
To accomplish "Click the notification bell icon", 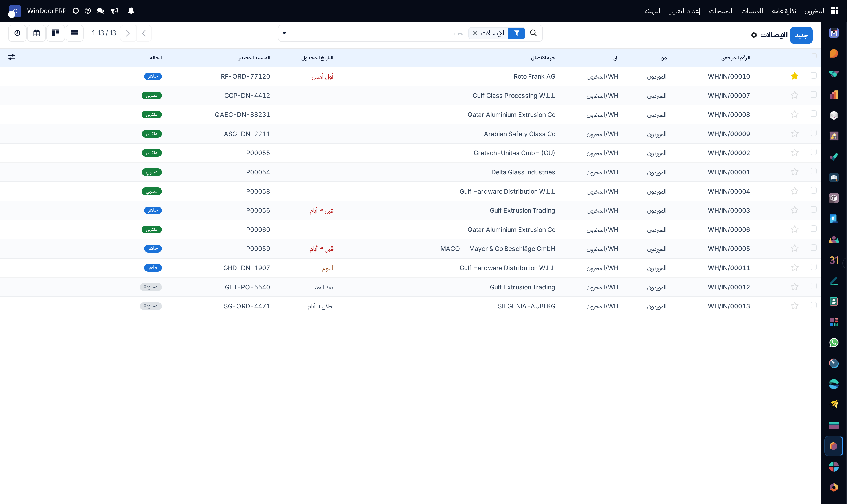I will (x=131, y=11).
